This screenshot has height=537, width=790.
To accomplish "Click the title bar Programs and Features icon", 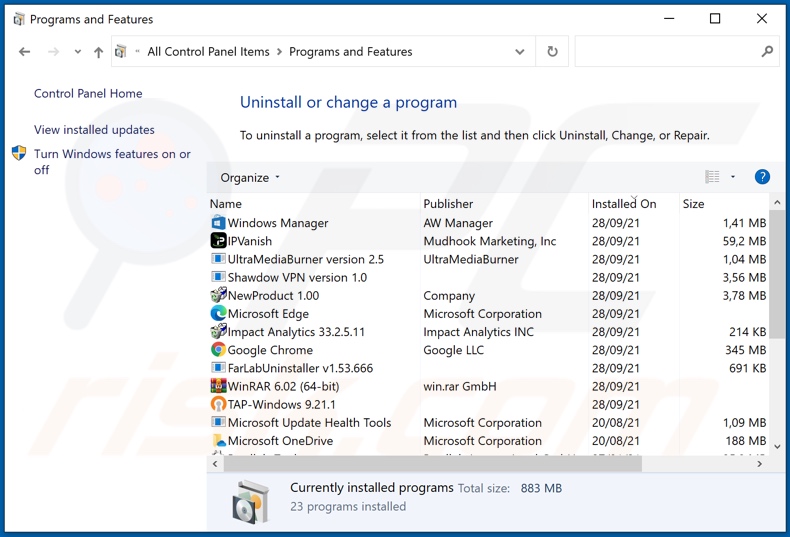I will coord(19,19).
